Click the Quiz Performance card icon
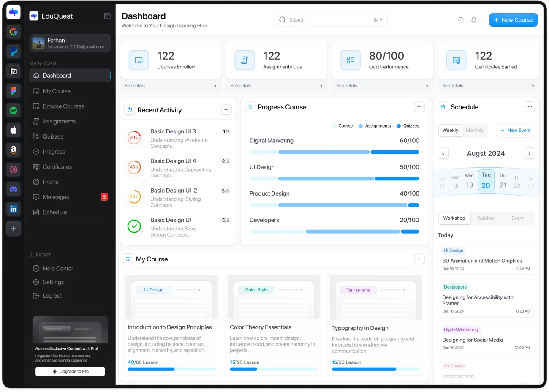549x392 pixels. pos(351,60)
